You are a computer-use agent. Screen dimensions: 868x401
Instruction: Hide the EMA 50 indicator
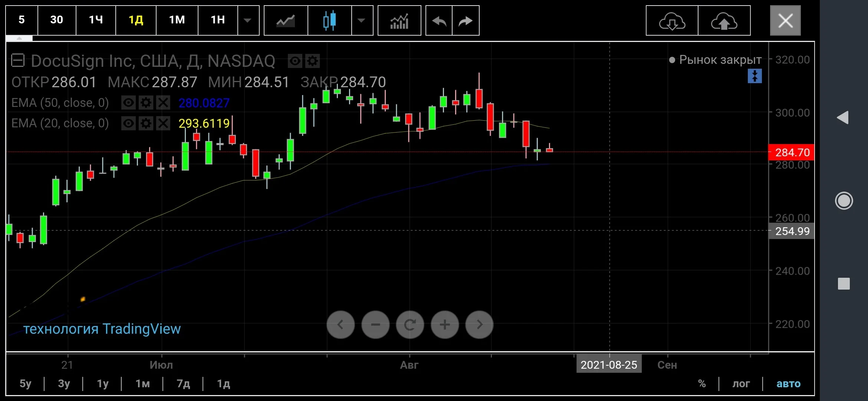[x=128, y=103]
